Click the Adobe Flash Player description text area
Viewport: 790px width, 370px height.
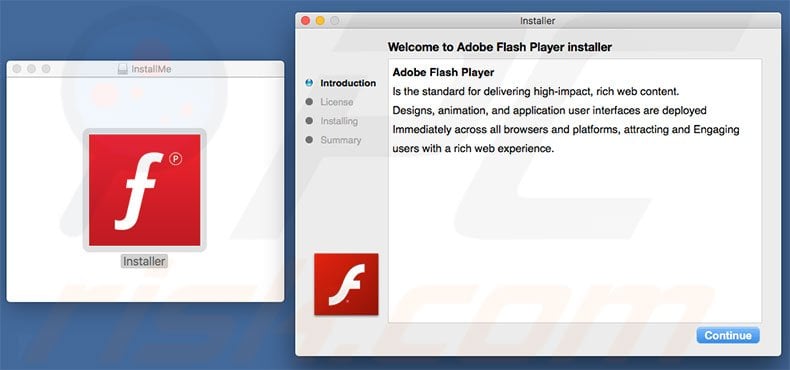[x=575, y=191]
